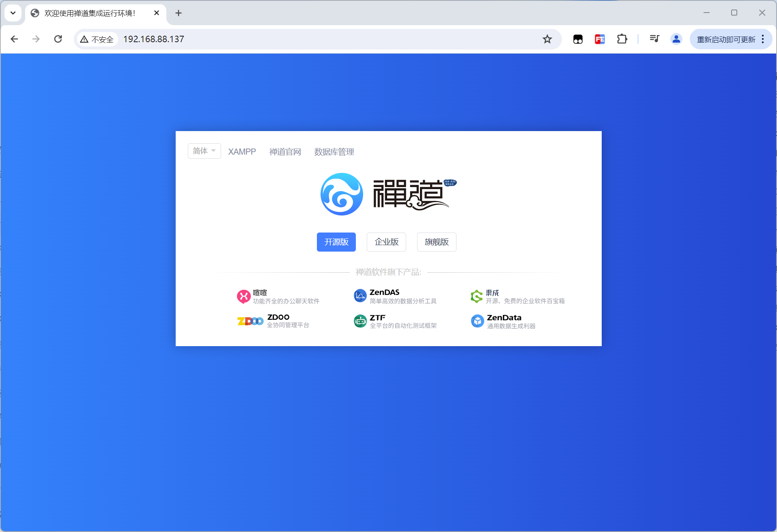Click text 开源、免费的企业软件百宝箱
777x532 pixels.
tap(525, 301)
